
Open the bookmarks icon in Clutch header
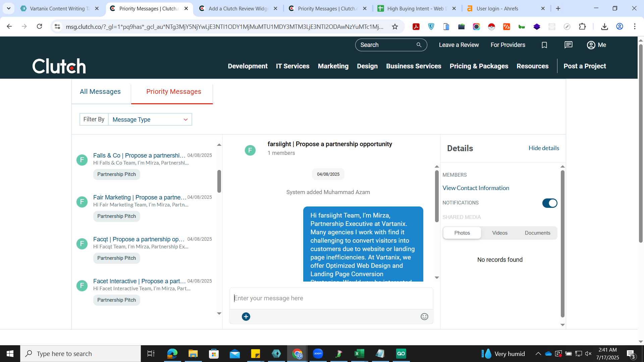pos(544,45)
